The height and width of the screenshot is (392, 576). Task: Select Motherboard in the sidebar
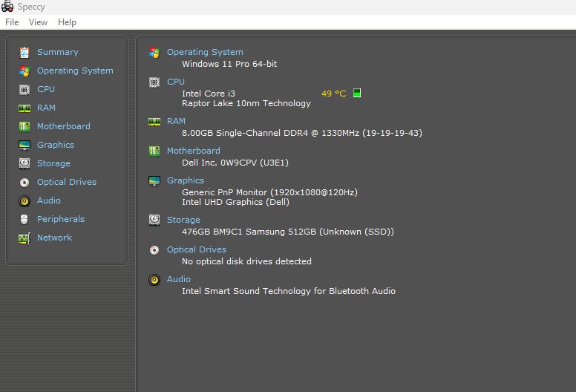(64, 126)
